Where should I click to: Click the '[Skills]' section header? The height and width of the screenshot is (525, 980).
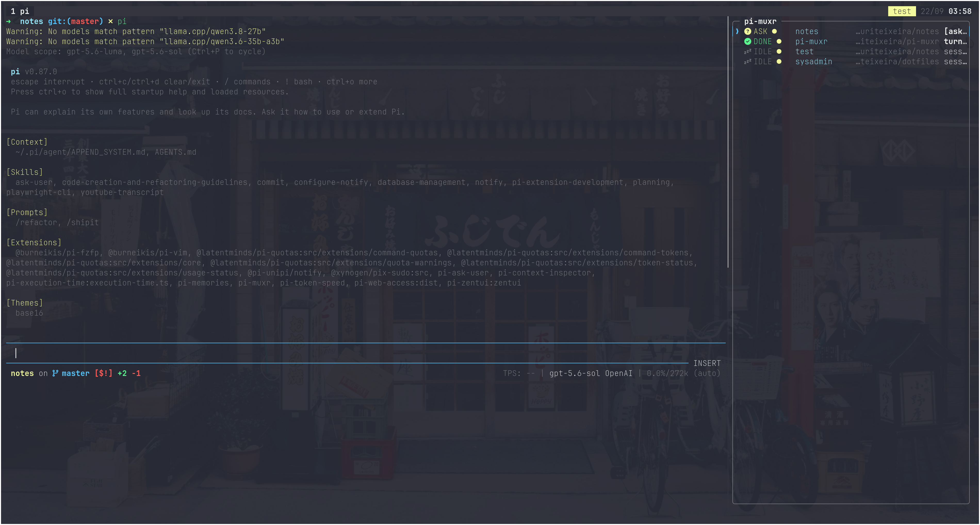tap(25, 172)
